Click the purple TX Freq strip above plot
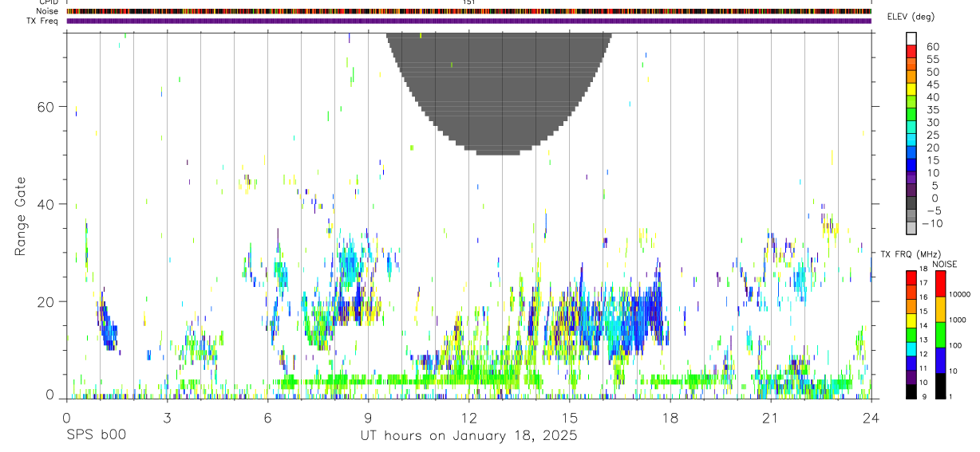The height and width of the screenshot is (452, 980). [x=469, y=21]
